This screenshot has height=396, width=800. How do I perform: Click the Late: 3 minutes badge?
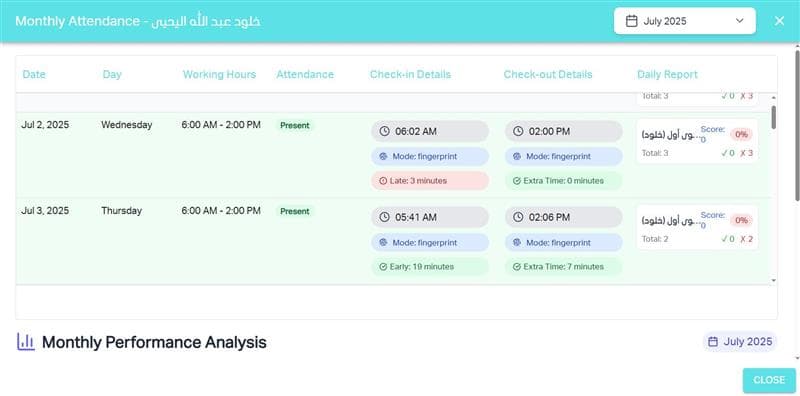click(430, 181)
